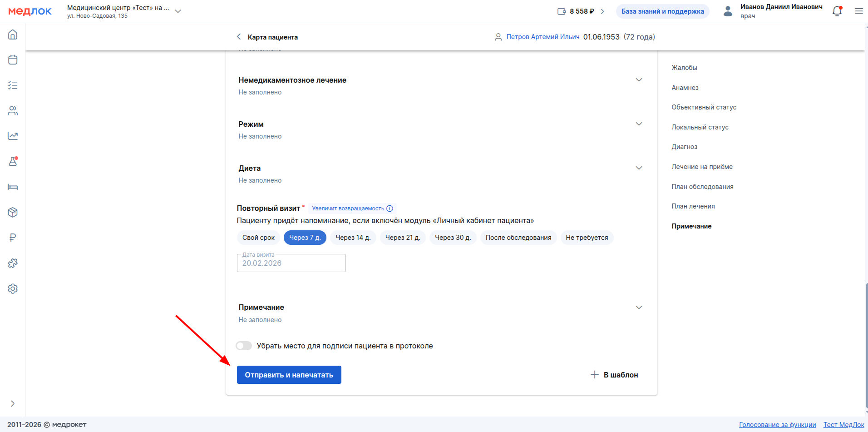Open the calendar schedule icon

pos(13,60)
